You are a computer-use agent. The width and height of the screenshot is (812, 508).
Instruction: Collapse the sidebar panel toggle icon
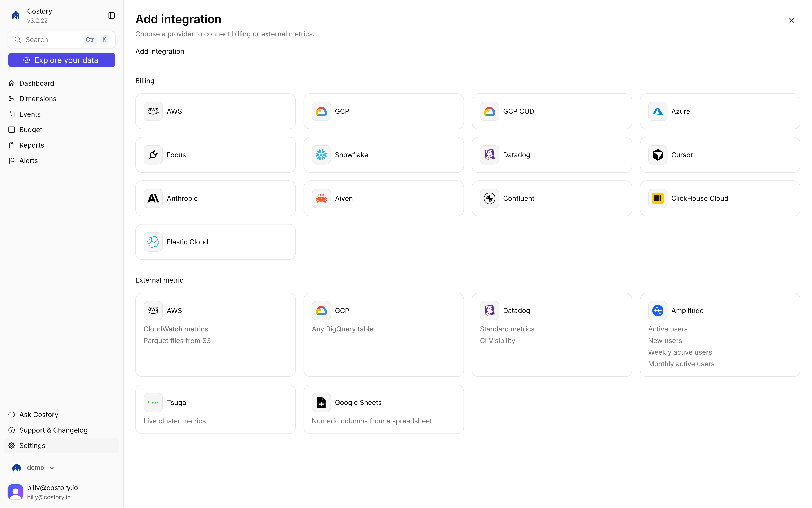click(x=112, y=15)
